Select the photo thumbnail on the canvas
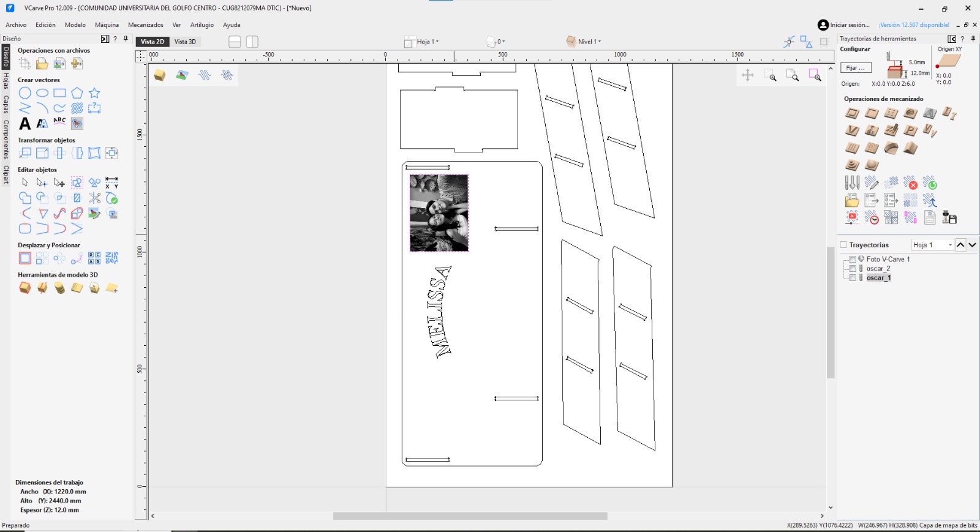The height and width of the screenshot is (532, 980). point(439,213)
